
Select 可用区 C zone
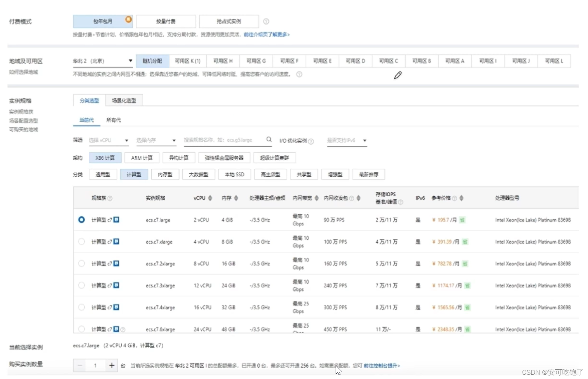tap(389, 61)
